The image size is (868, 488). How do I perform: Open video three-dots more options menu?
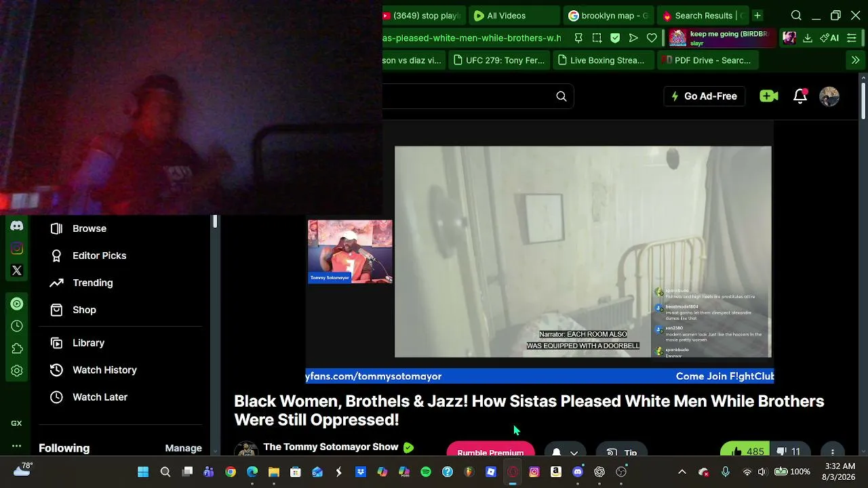[x=833, y=451]
